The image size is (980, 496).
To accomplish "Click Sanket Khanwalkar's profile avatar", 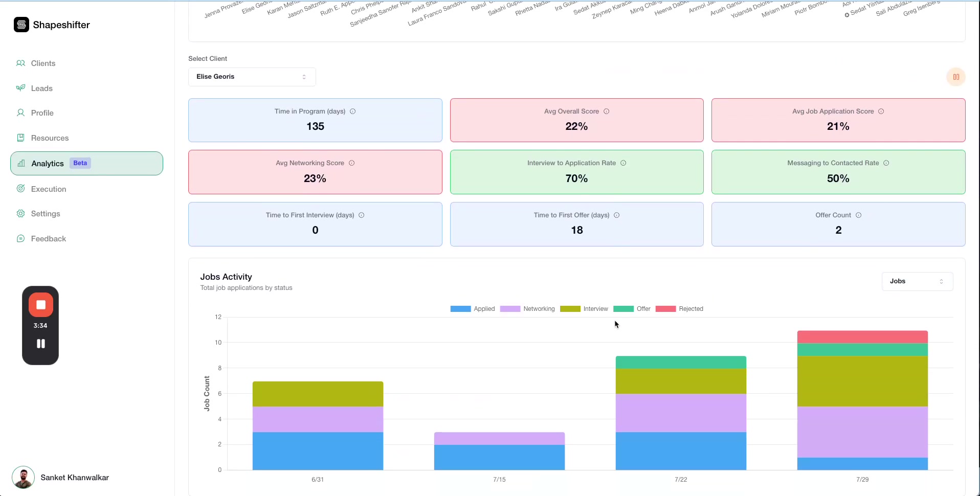I will point(23,478).
